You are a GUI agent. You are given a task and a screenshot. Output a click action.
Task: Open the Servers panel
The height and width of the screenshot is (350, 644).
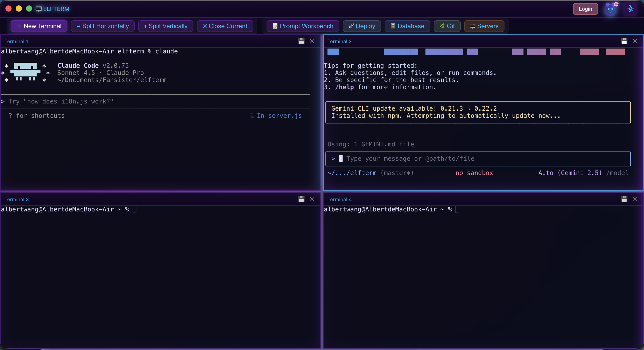(x=484, y=26)
